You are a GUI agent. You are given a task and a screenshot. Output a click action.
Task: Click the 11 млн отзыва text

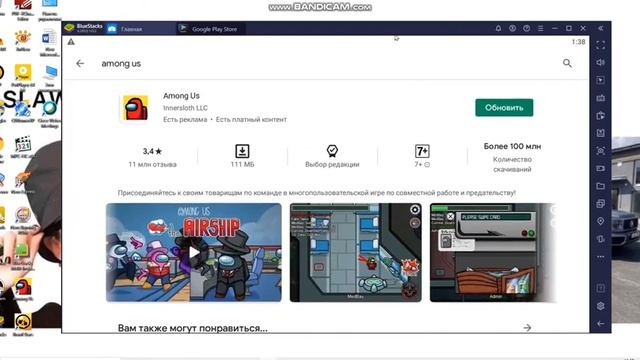[x=152, y=164]
